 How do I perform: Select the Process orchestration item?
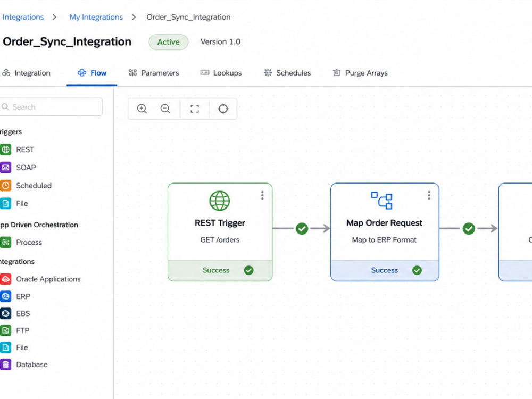point(21,242)
